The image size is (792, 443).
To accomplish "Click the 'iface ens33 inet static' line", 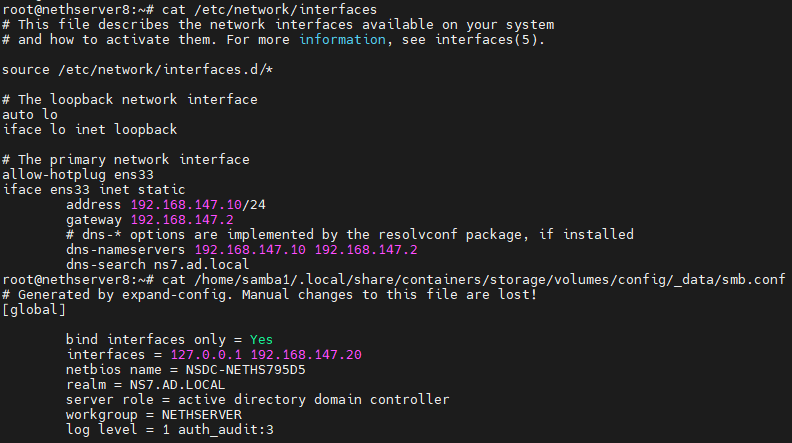I will pyautogui.click(x=94, y=190).
